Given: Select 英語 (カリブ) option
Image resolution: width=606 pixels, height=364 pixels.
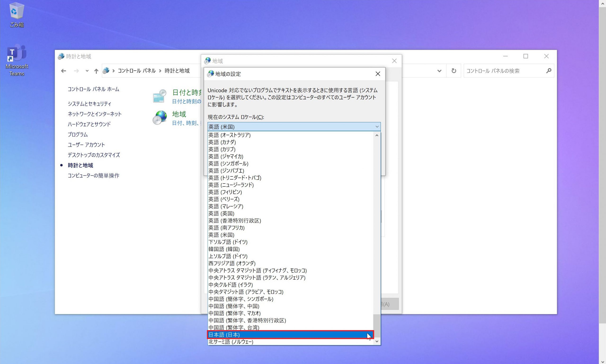Looking at the screenshot, I should click(290, 149).
